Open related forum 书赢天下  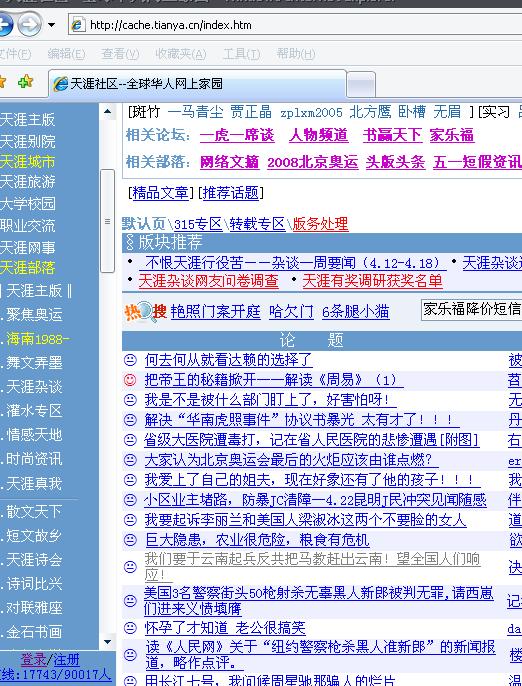pos(392,135)
